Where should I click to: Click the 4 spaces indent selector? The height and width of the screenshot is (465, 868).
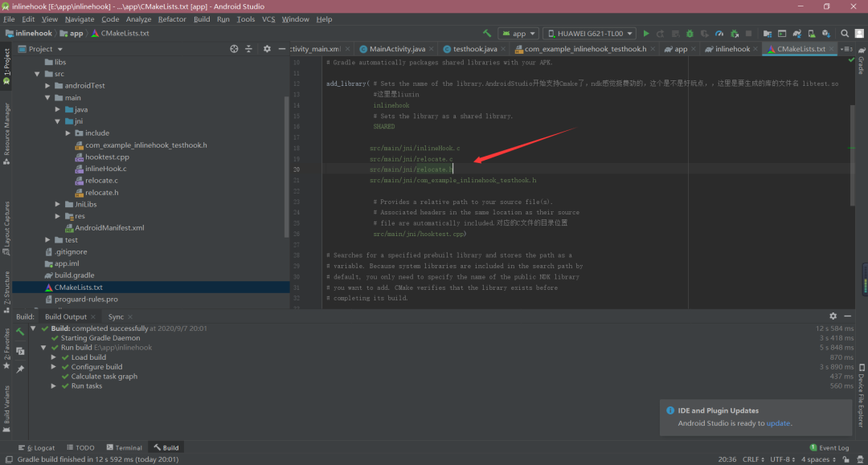coord(819,459)
